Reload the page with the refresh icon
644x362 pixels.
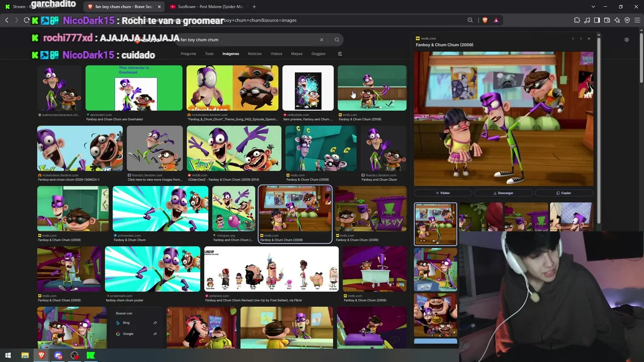coord(27,20)
